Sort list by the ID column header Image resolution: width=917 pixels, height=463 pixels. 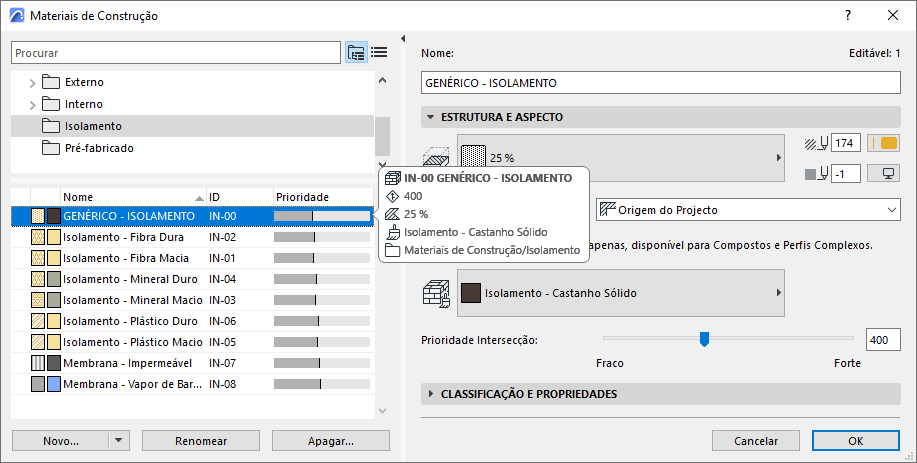tap(238, 197)
